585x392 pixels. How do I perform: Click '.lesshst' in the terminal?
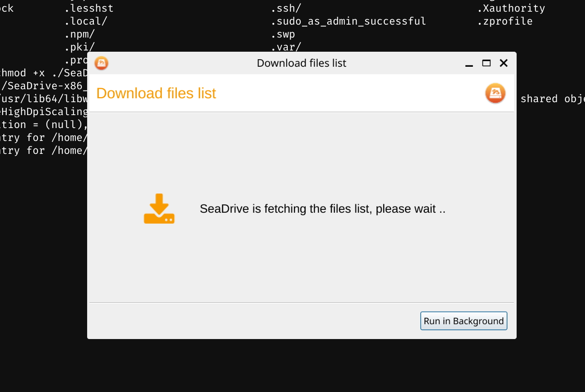click(89, 8)
